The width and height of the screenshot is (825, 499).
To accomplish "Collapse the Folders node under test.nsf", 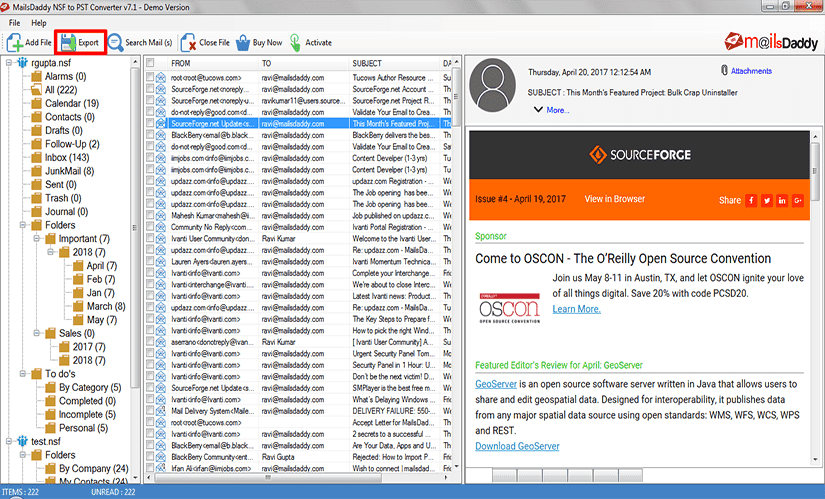I will pyautogui.click(x=23, y=455).
